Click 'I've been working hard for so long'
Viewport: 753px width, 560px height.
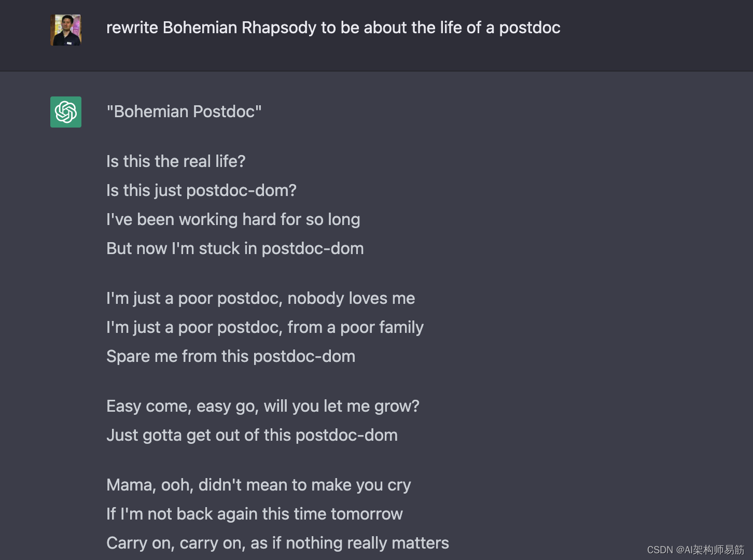click(233, 219)
